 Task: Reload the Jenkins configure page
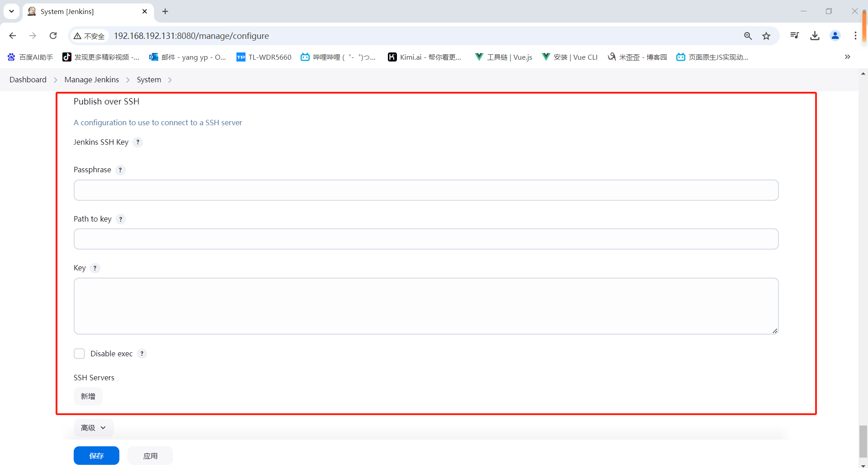(x=53, y=36)
